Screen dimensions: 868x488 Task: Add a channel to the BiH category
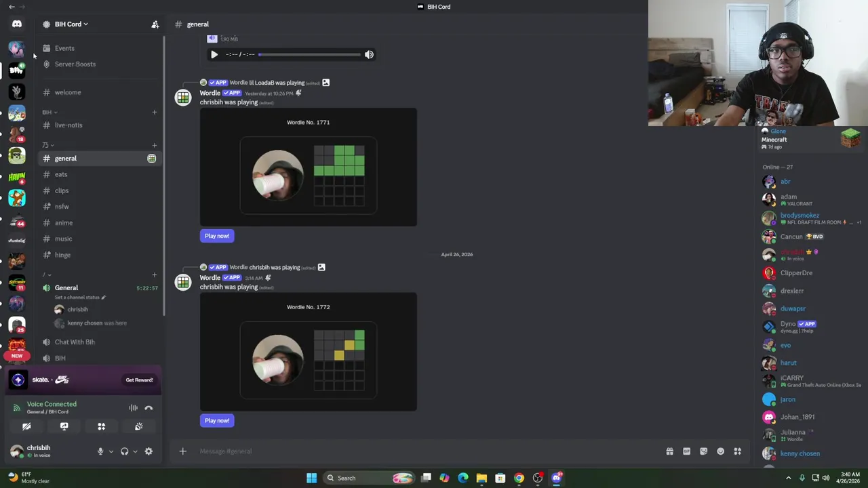[155, 112]
